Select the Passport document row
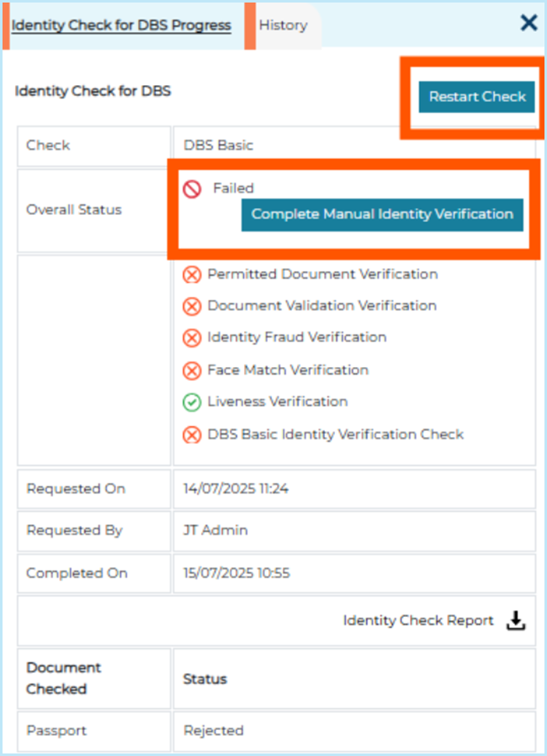The width and height of the screenshot is (547, 756). 277,731
